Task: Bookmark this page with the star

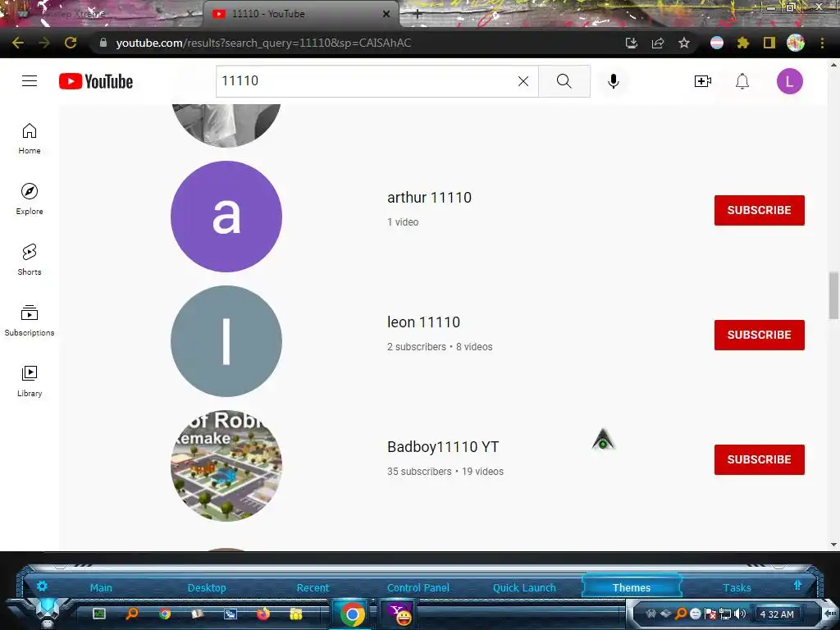Action: pos(683,43)
